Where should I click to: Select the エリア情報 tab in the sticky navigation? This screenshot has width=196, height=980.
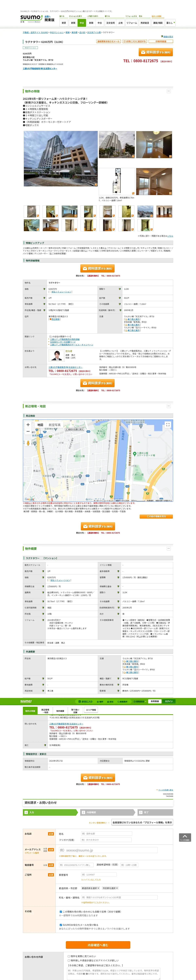coord(91,710)
